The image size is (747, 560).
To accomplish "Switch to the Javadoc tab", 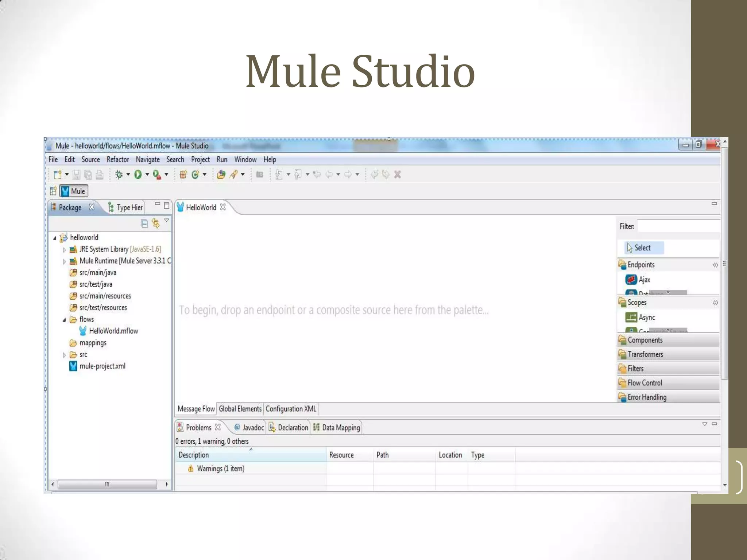I will coord(249,427).
